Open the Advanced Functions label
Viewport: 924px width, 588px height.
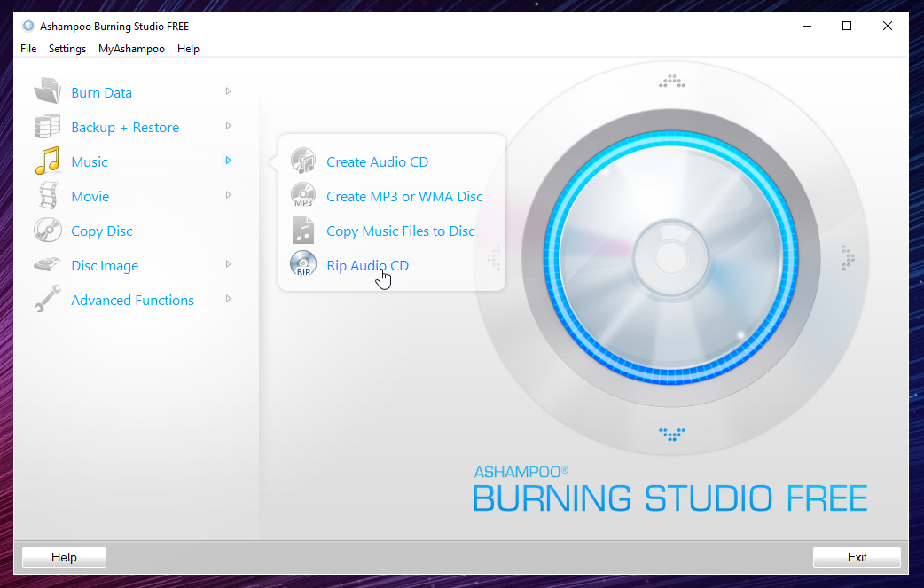(133, 301)
